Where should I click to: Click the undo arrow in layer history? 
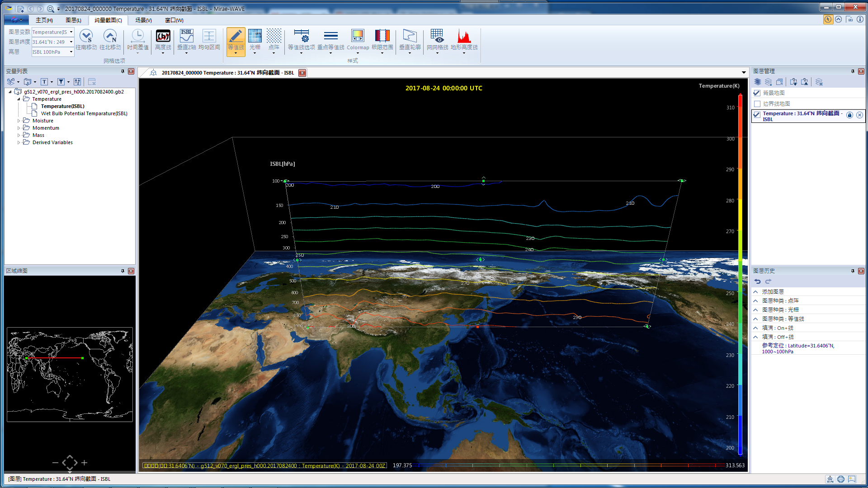click(x=757, y=281)
